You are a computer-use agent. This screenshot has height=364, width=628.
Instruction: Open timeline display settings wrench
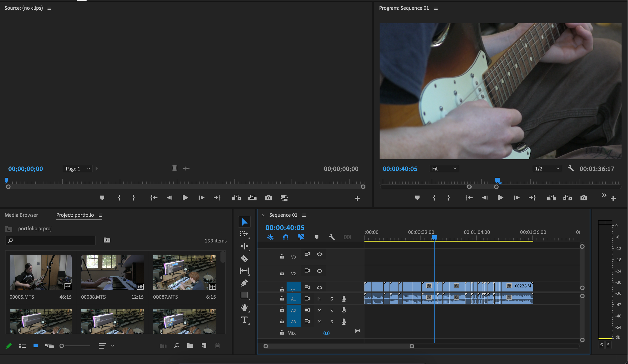click(x=332, y=237)
